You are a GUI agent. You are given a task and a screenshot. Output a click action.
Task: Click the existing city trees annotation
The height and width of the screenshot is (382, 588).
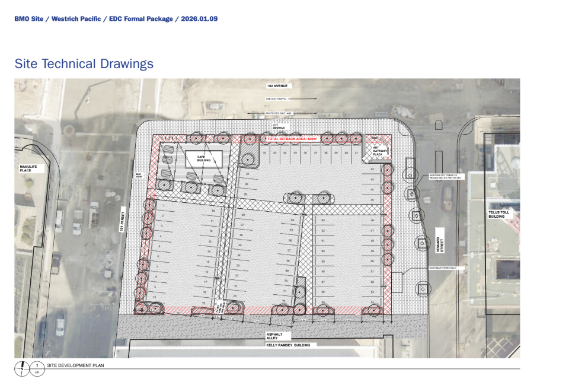point(448,177)
